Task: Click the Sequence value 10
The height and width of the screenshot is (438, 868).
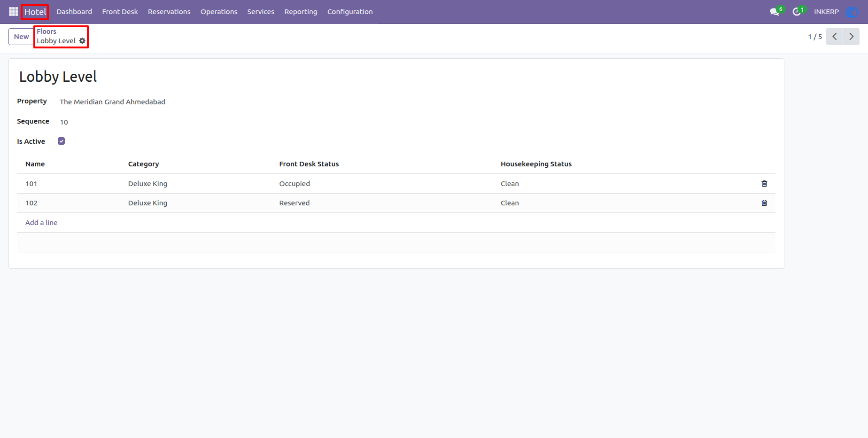Action: [64, 122]
